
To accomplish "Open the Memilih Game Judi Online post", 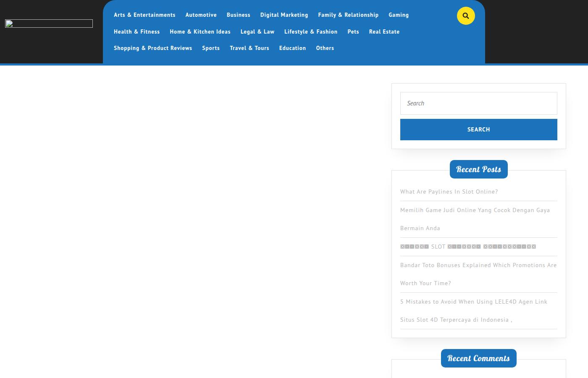I will pos(475,219).
